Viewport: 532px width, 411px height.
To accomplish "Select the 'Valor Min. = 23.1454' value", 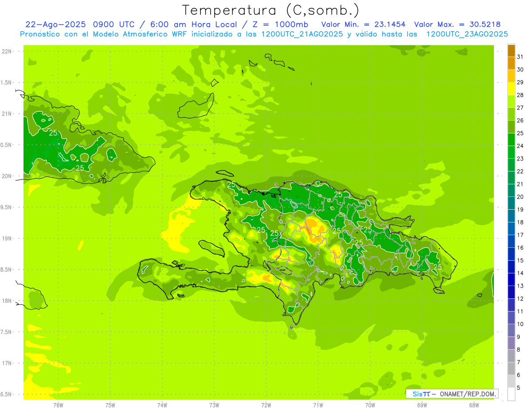I will point(363,24).
